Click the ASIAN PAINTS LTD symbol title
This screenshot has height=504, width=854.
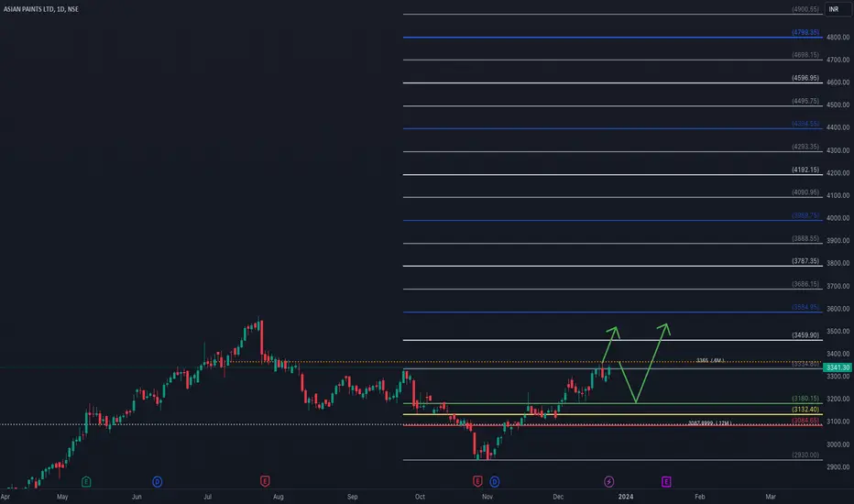tap(41, 9)
